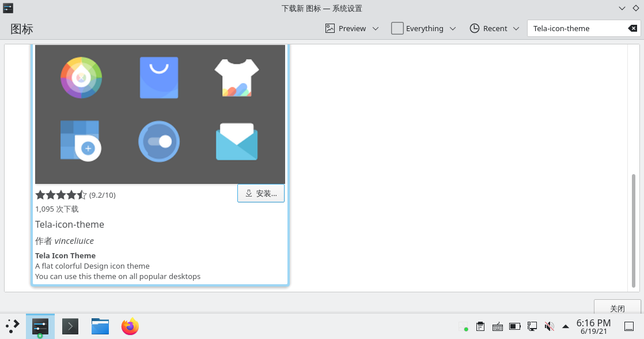Unmute audio via the volume tray icon
The image size is (644, 339).
click(x=549, y=327)
